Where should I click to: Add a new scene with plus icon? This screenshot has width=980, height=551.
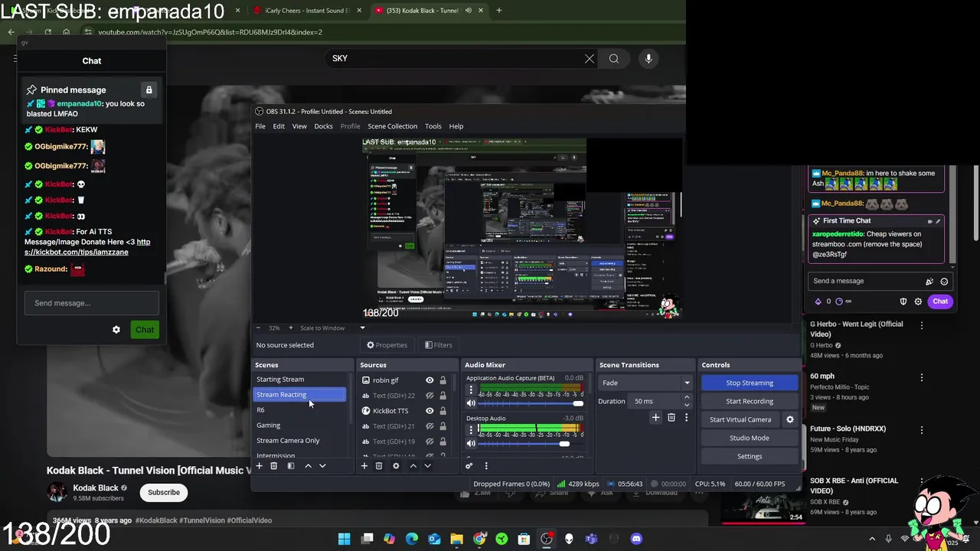(259, 465)
